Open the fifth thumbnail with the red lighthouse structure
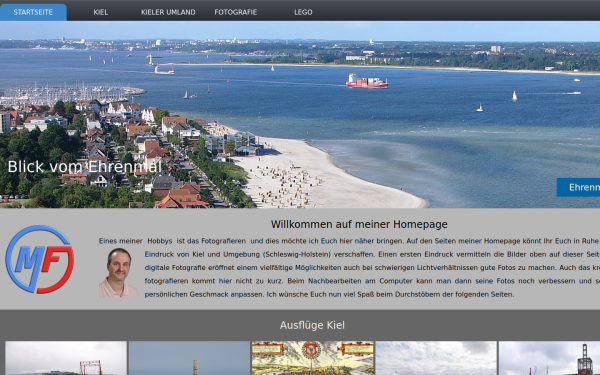600x375 pixels. point(549,358)
